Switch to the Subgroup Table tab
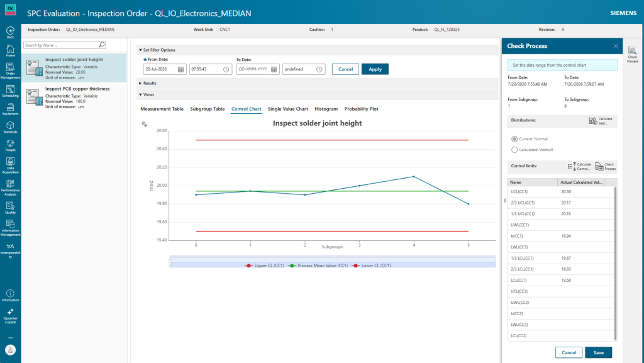This screenshot has height=363, width=644. 208,109
